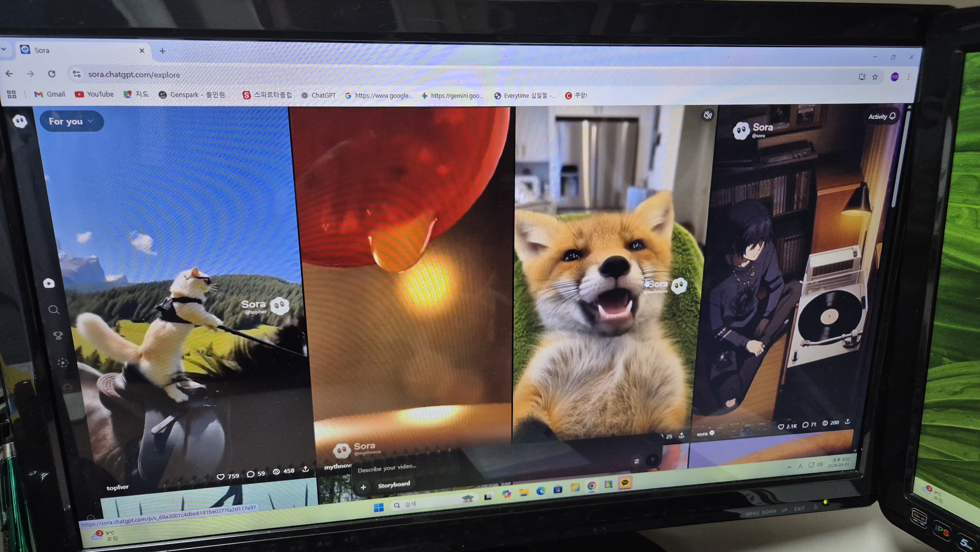Viewport: 980px width, 552px height.
Task: Click the address bar URL sora.chatgpt.com/explore
Action: pos(134,75)
